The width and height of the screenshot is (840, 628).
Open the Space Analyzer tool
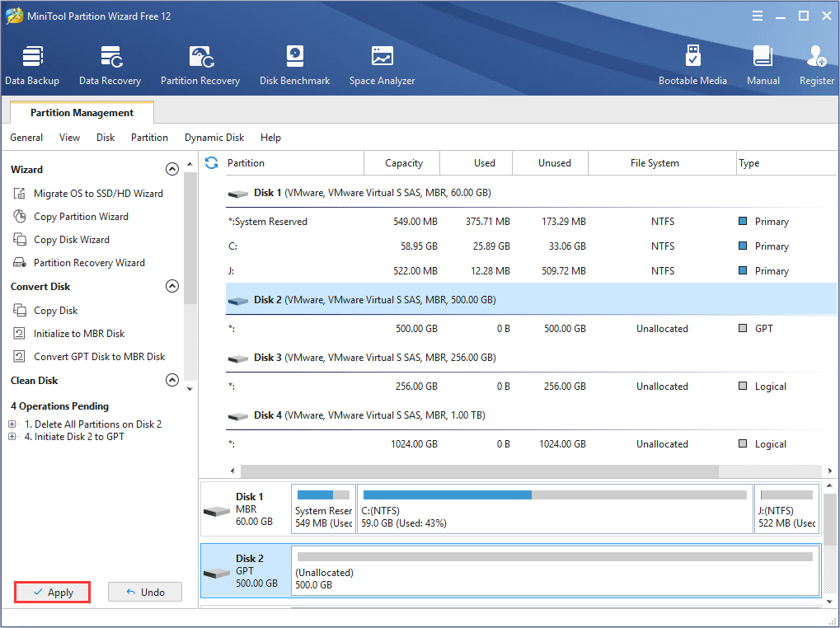point(382,66)
